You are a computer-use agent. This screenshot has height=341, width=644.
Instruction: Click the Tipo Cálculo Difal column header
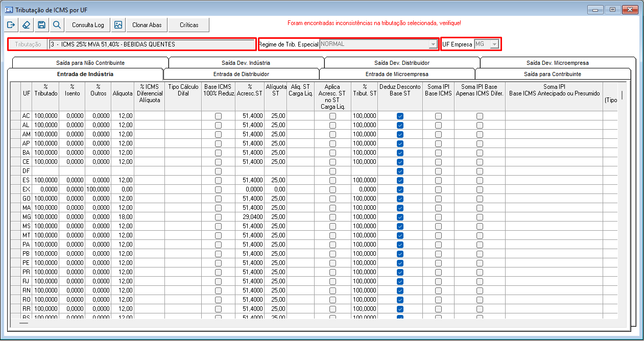click(x=182, y=96)
